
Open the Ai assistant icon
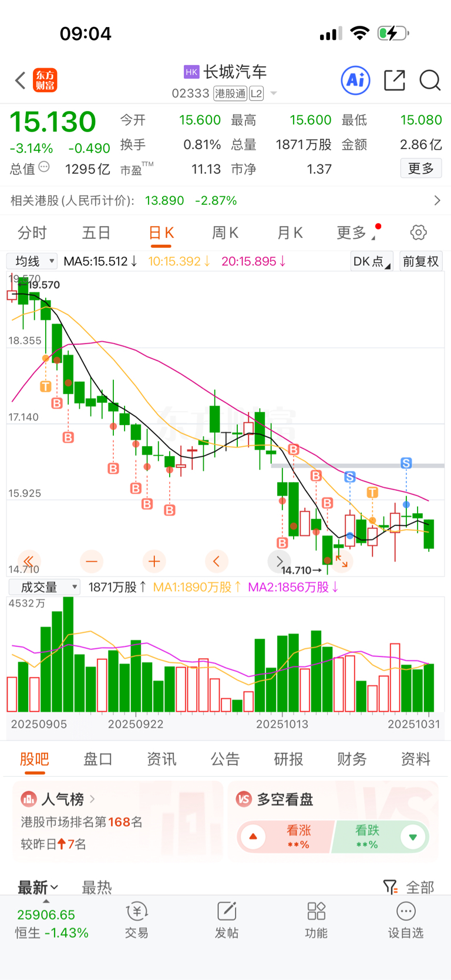pos(356,80)
